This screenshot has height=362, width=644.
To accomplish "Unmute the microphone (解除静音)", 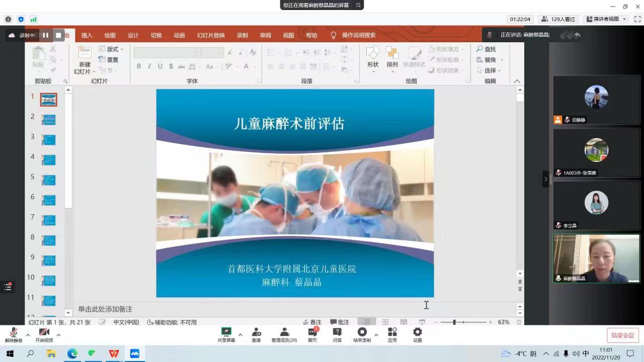I will pyautogui.click(x=14, y=334).
